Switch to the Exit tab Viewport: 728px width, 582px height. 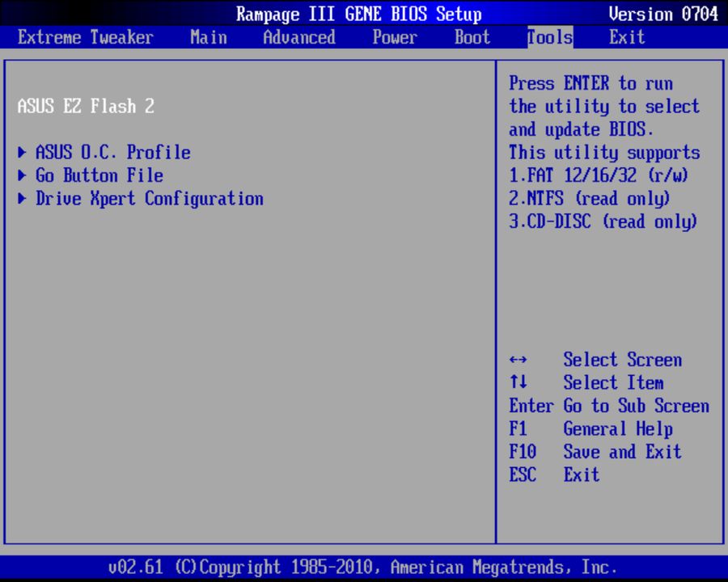click(x=627, y=38)
